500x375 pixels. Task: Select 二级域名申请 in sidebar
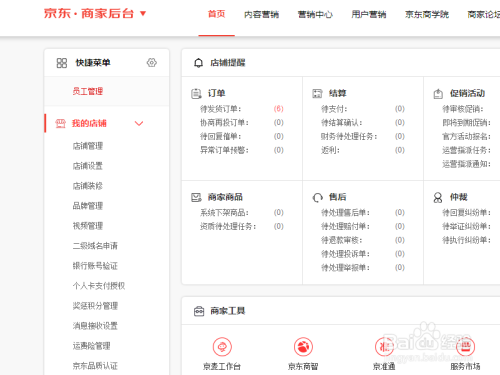[95, 246]
